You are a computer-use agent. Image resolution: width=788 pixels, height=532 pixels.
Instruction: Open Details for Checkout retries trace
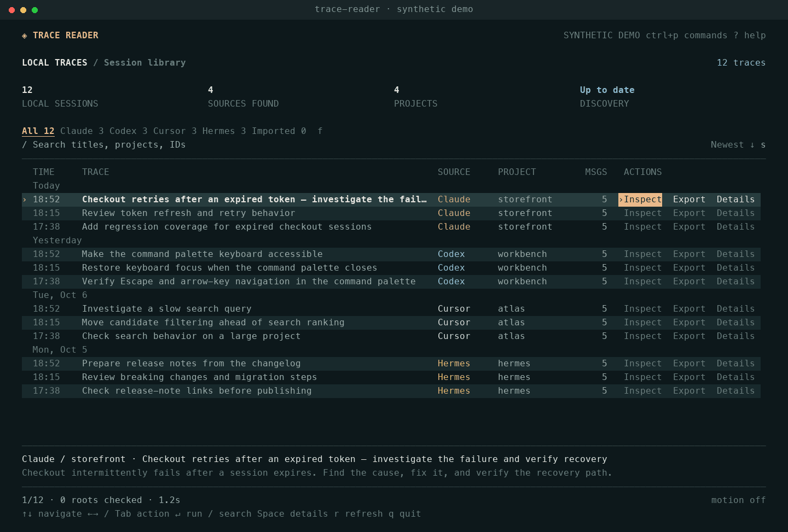pos(736,200)
